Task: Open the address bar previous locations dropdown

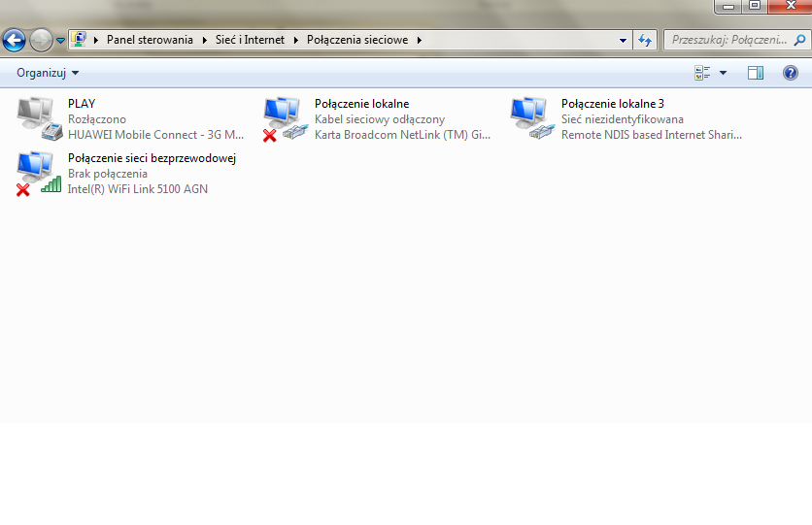Action: [x=624, y=41]
